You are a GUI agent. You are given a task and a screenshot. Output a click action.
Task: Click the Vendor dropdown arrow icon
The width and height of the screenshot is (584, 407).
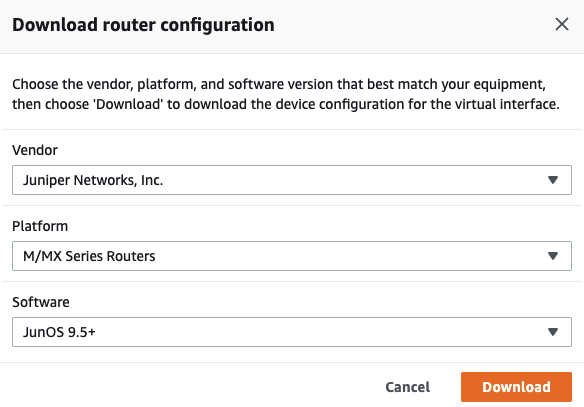tap(553, 180)
